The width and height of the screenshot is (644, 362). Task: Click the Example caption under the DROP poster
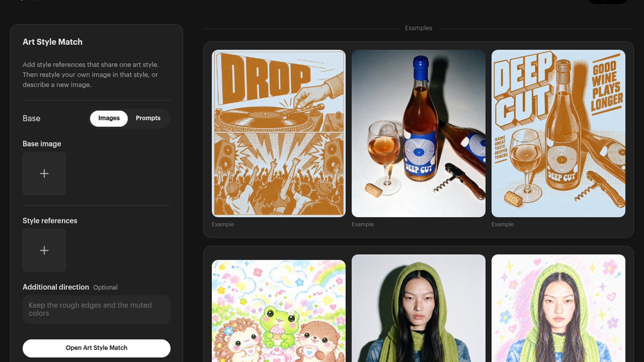pos(223,224)
